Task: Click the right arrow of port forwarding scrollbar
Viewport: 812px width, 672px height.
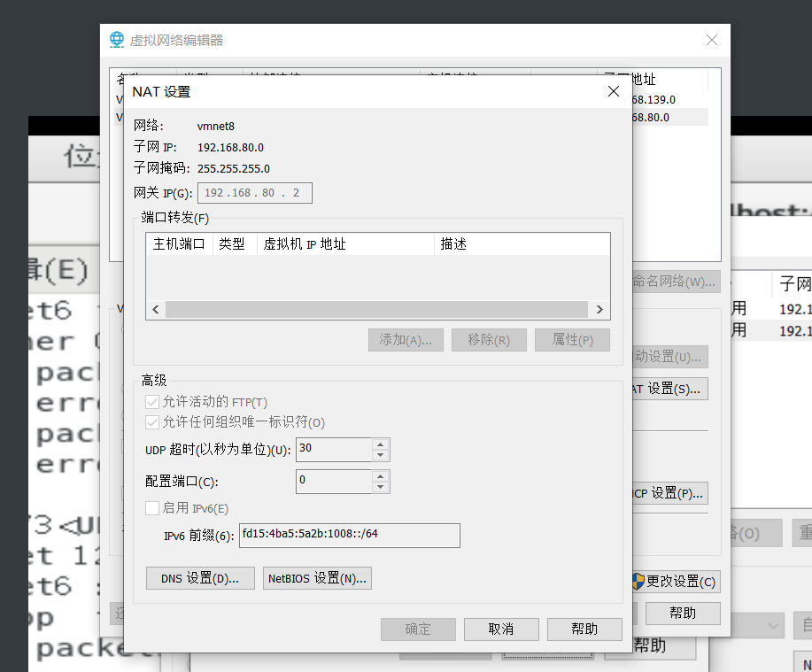Action: point(599,309)
